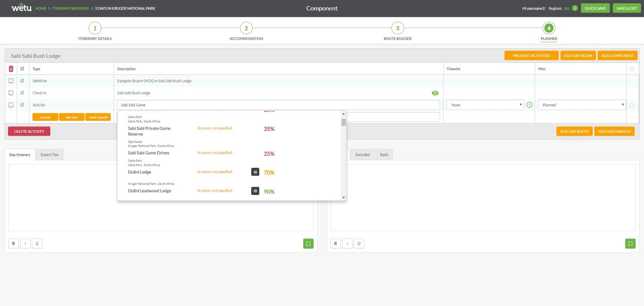644x306 pixels.
Task: Click the suggestion list scroll-up arrow
Action: click(x=344, y=114)
